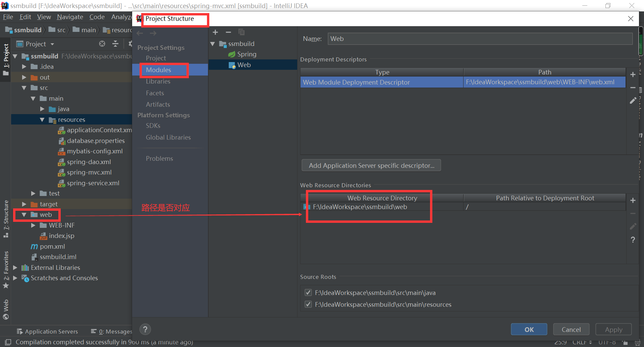
Task: Add a deployment descriptor with plus icon
Action: pyautogui.click(x=633, y=75)
